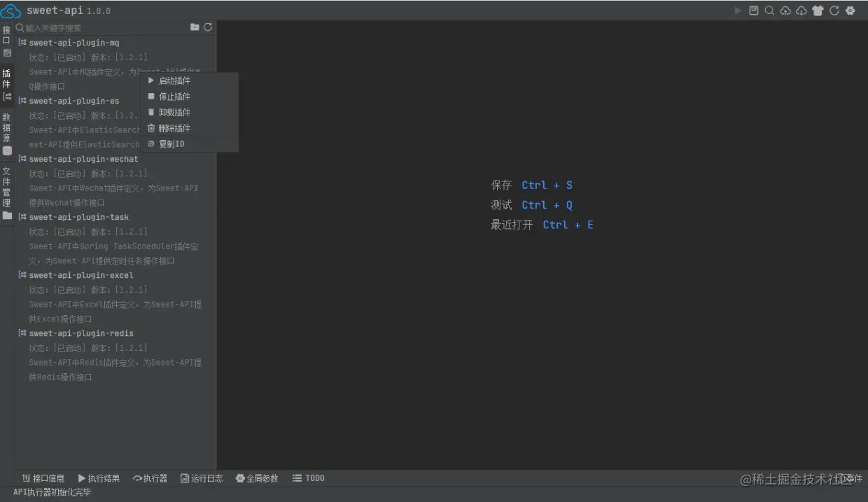Click the cloud upload icon
This screenshot has width=868, height=502.
click(785, 11)
